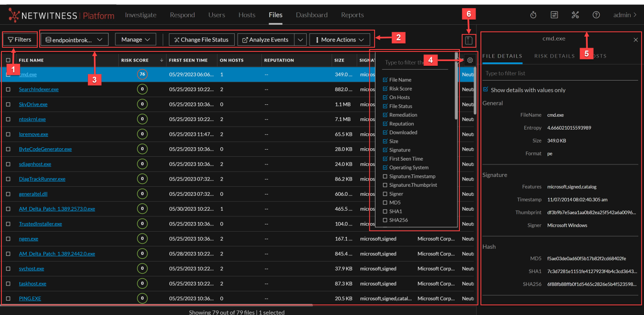
Task: Click the jobs stopwatch icon in the header
Action: coord(533,15)
